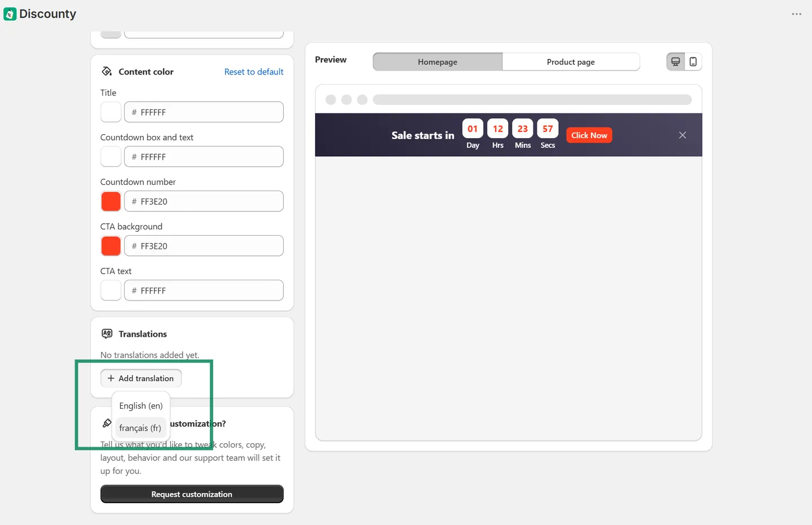Click the Day countdown box showing 01
The image size is (812, 525).
pyautogui.click(x=473, y=129)
